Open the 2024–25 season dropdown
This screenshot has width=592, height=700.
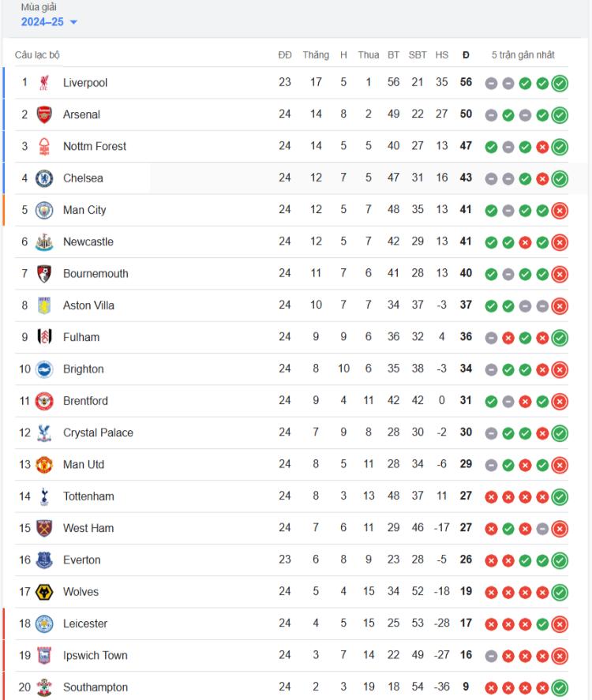pos(49,22)
